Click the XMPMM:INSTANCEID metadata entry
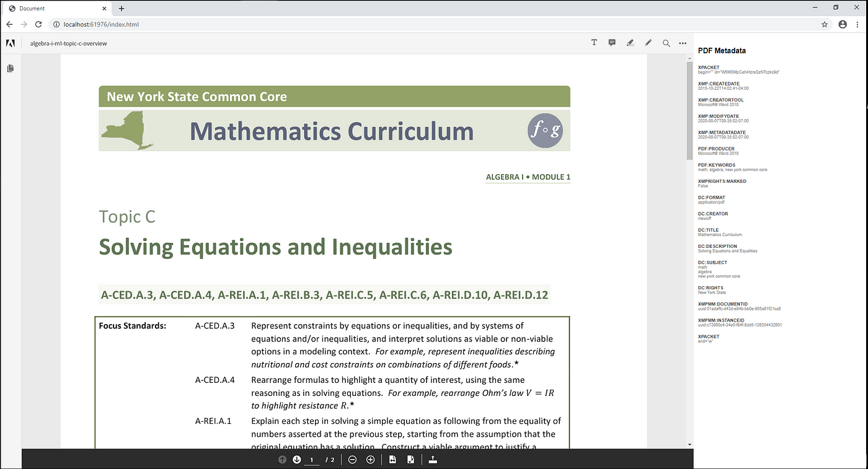 click(740, 322)
